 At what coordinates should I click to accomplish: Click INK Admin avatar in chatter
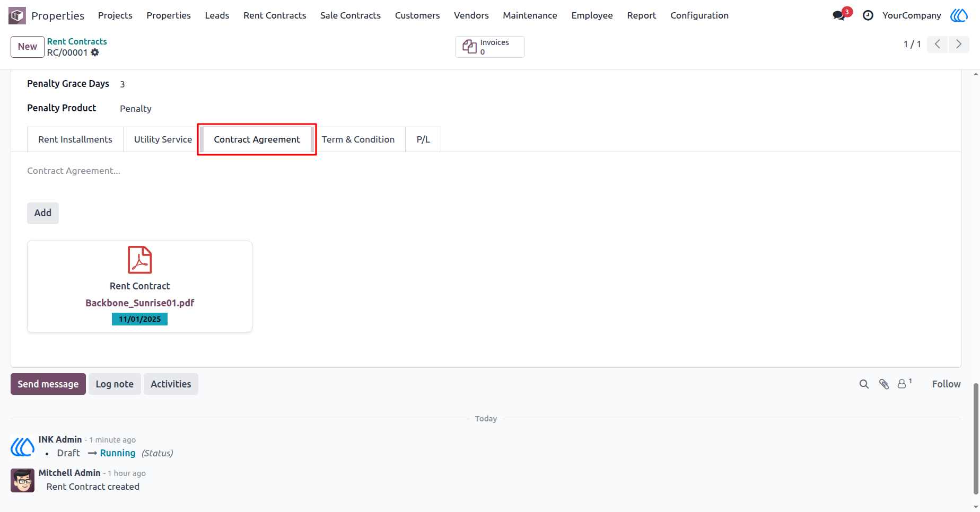22,447
